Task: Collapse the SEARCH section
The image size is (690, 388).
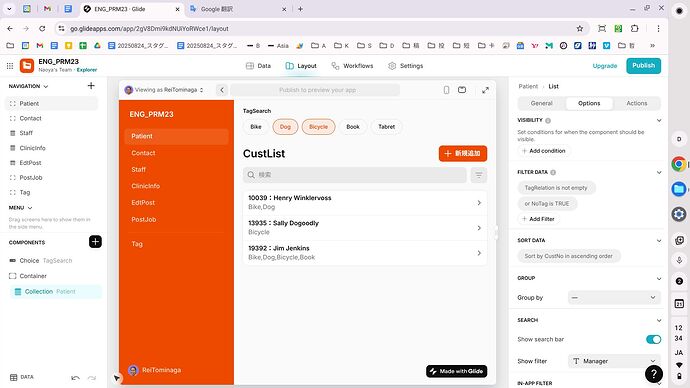Action: [659, 320]
